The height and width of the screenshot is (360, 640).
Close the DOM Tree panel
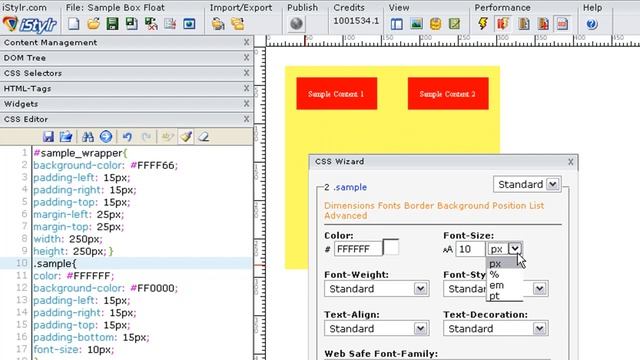[x=246, y=58]
